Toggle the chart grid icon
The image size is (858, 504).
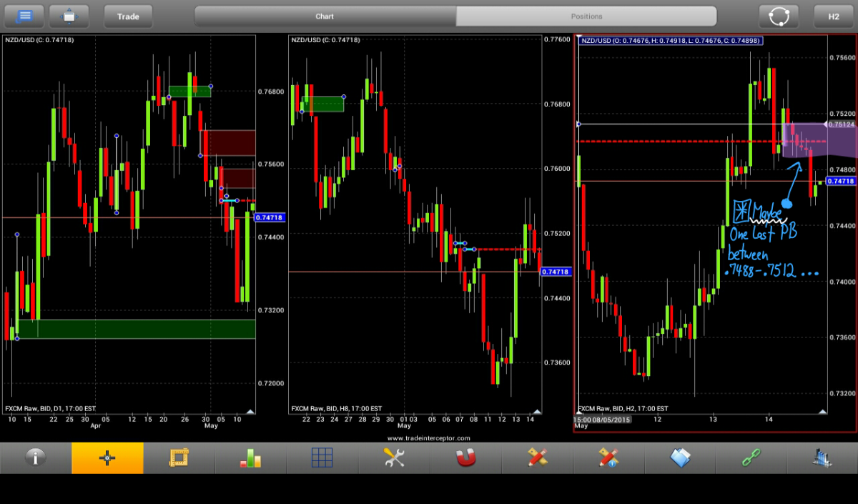[322, 458]
